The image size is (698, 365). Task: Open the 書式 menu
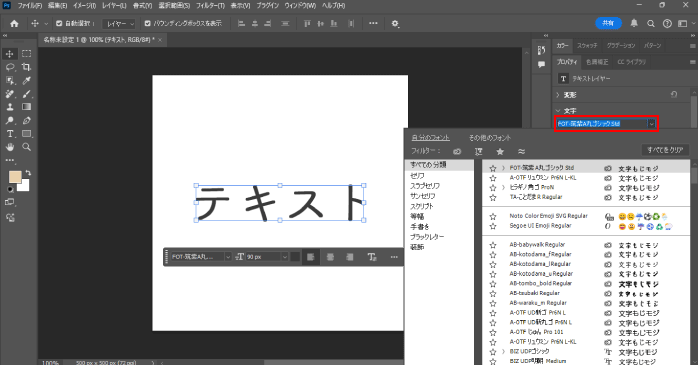point(142,6)
